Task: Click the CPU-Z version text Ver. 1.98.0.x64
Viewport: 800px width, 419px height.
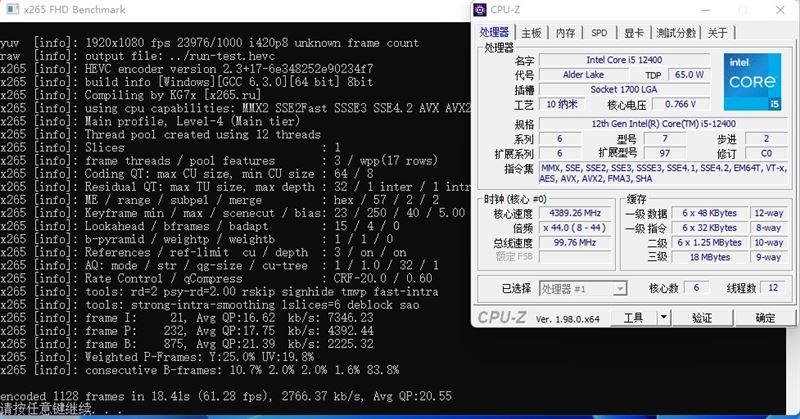Action: [x=567, y=319]
